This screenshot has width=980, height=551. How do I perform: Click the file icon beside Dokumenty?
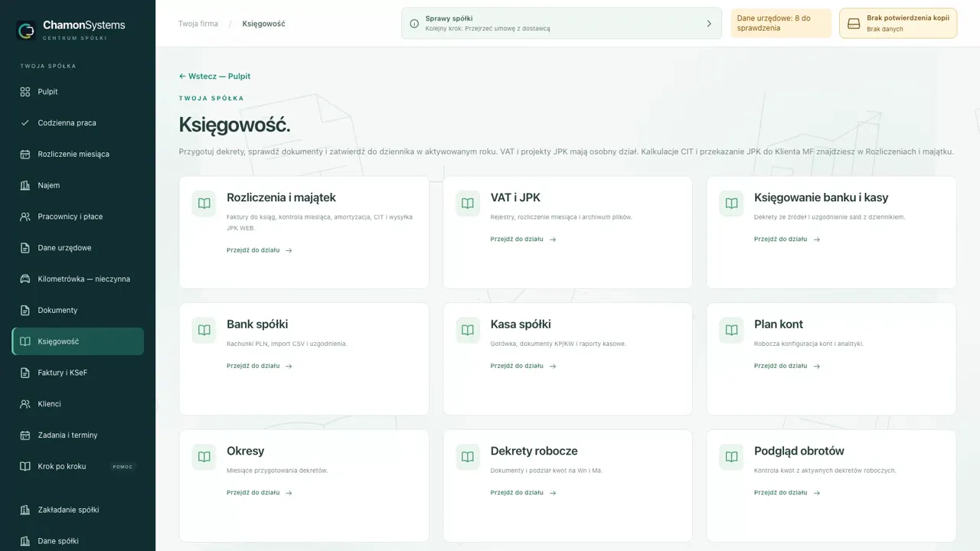pos(24,310)
